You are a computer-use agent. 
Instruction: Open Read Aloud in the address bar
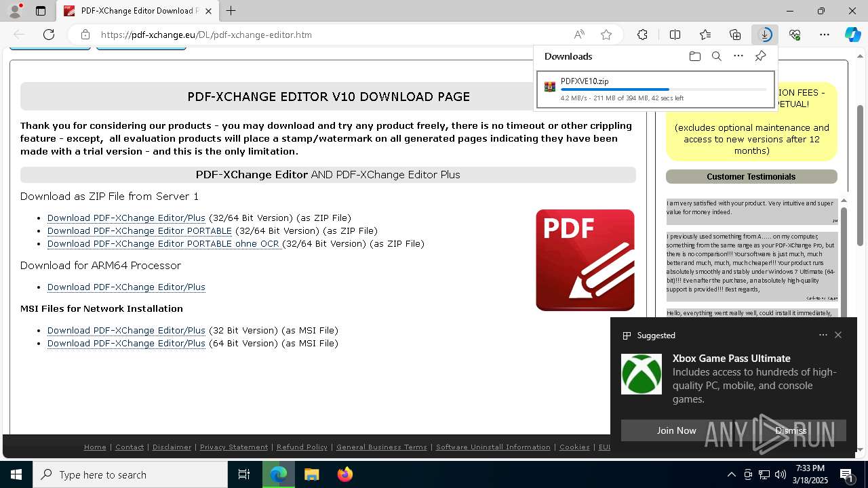coord(579,35)
